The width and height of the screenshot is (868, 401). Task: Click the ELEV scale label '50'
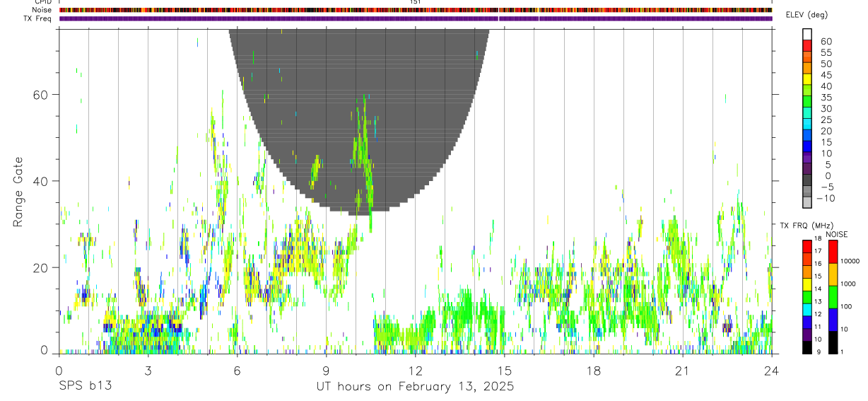tap(826, 64)
